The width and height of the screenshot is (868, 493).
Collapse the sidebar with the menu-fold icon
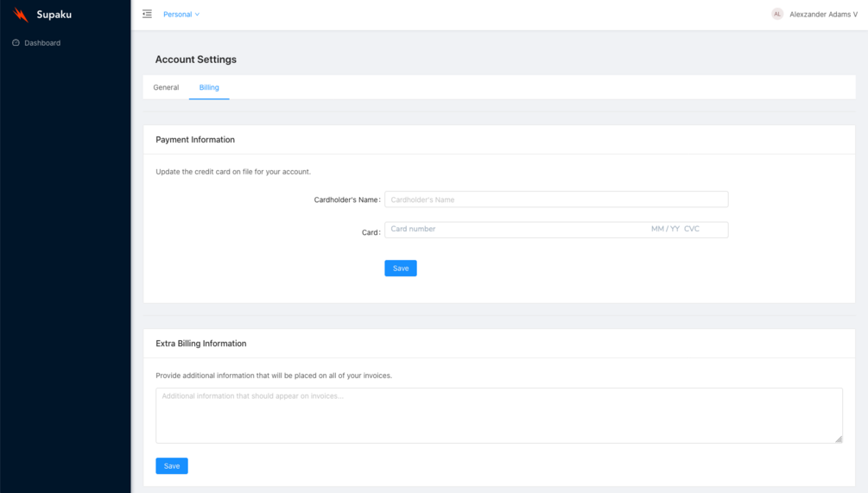click(147, 15)
